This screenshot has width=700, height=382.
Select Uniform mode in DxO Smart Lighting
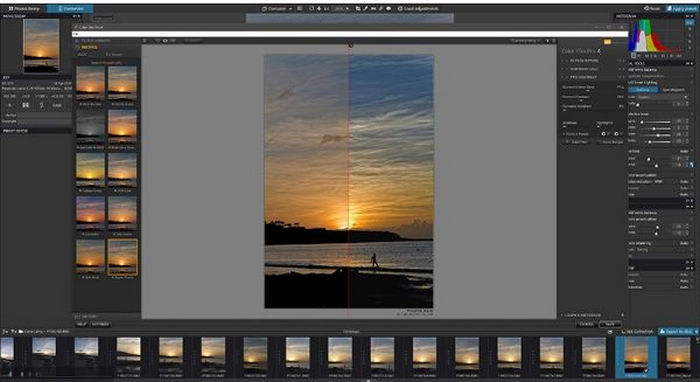[643, 90]
